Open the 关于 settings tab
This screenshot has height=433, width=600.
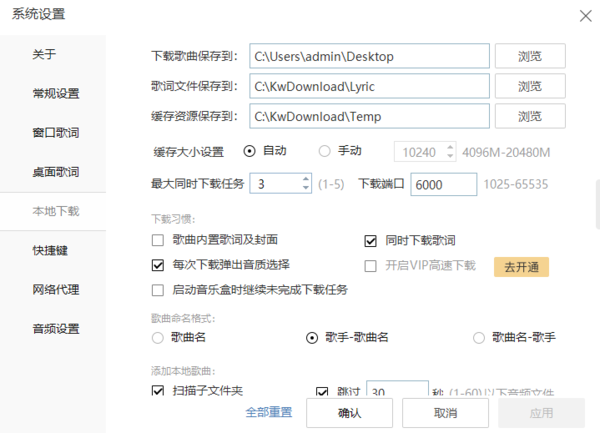44,54
